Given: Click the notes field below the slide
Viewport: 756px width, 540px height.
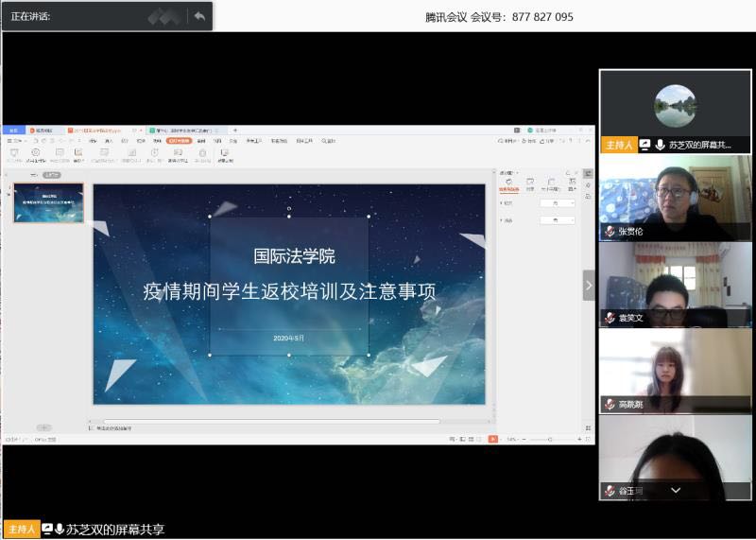Looking at the screenshot, I should click(283, 427).
